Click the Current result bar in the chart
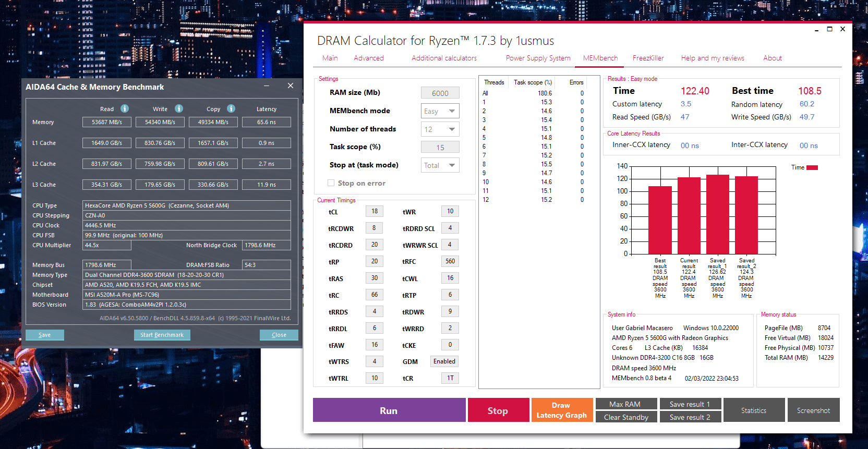Image resolution: width=868 pixels, height=449 pixels. [x=689, y=216]
